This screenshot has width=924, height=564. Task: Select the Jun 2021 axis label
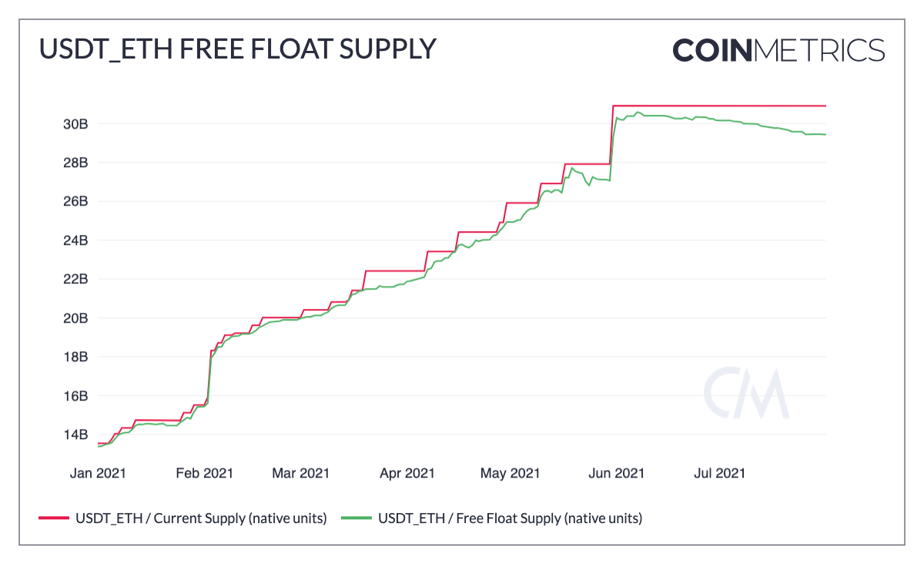616,472
